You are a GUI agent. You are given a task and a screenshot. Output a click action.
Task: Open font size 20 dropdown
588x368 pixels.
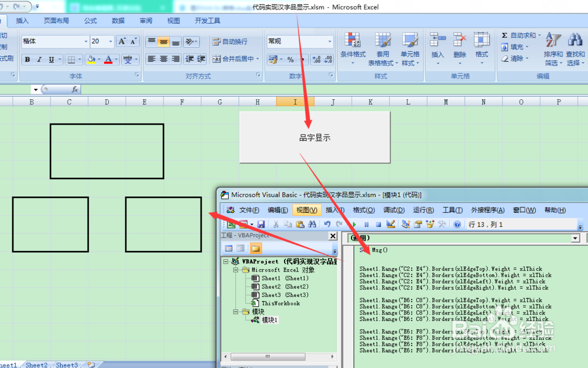click(111, 41)
